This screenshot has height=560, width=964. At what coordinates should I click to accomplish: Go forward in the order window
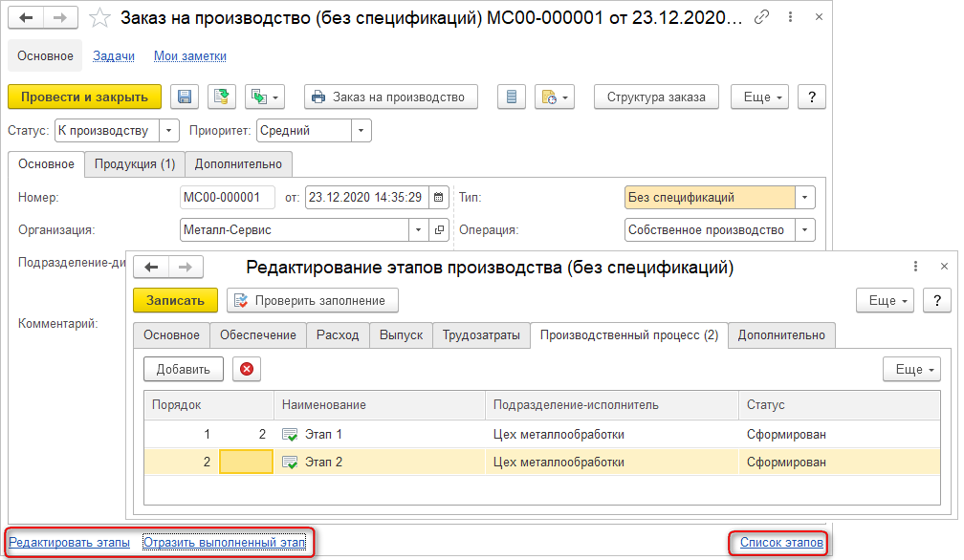click(60, 18)
